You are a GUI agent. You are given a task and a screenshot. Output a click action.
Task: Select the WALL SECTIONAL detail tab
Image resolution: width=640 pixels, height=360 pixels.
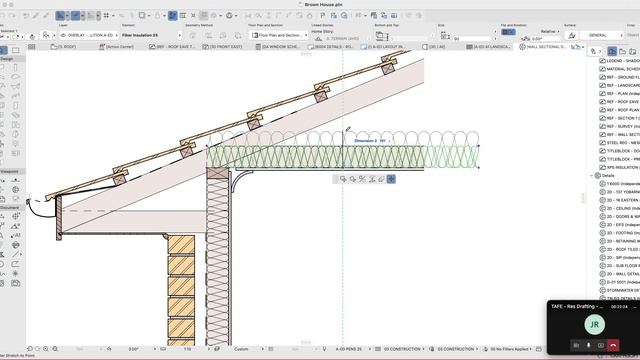pos(543,47)
